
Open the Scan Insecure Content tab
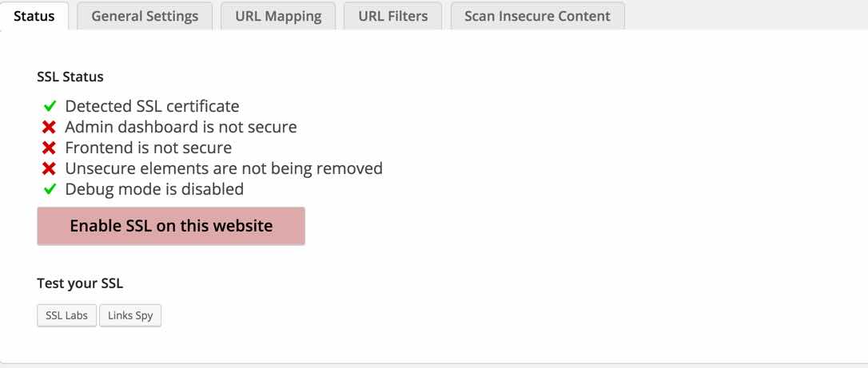(537, 16)
